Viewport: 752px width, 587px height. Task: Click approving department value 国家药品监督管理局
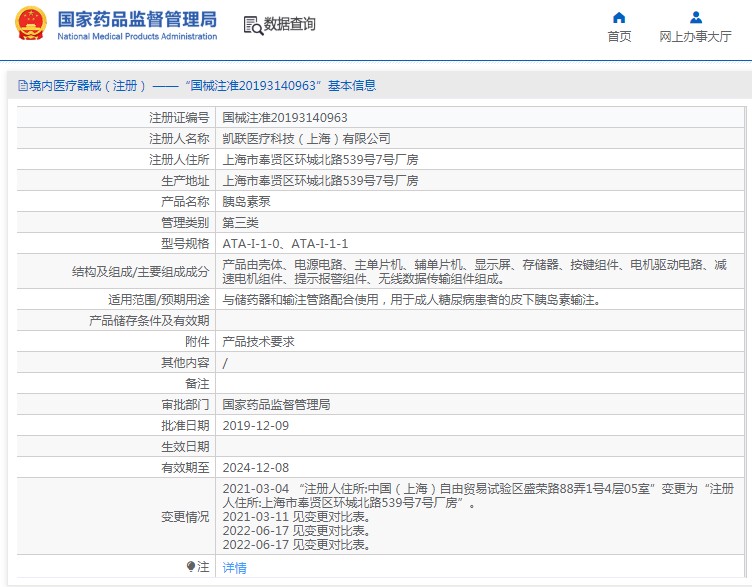point(276,405)
